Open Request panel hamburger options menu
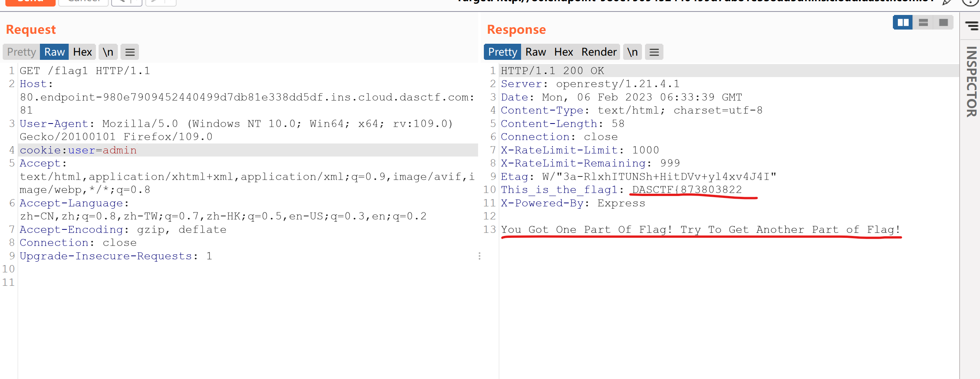This screenshot has height=379, width=980. (130, 52)
